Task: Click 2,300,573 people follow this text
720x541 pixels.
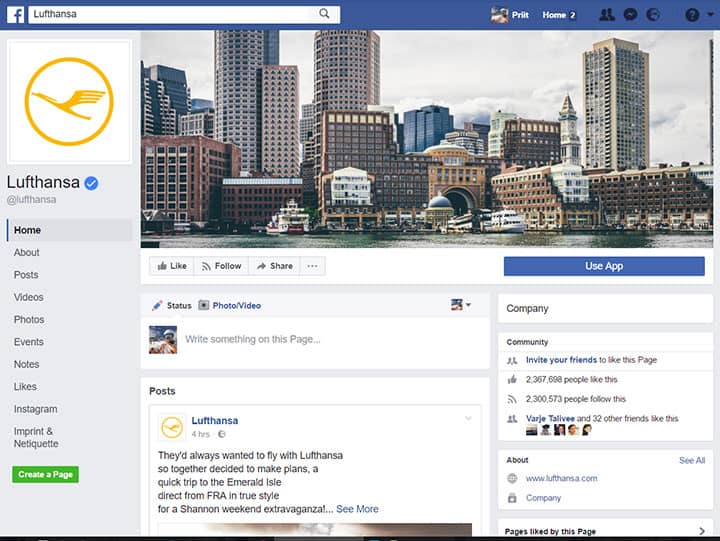Action: (x=576, y=399)
